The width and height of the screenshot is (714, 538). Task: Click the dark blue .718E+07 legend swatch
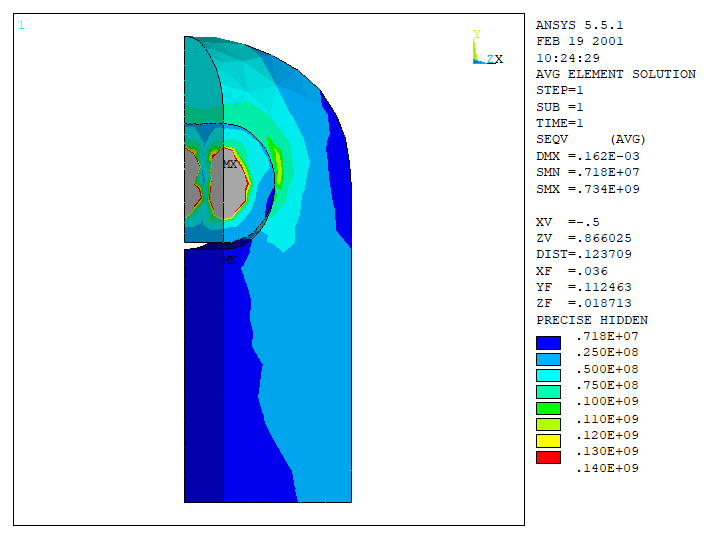[x=548, y=343]
